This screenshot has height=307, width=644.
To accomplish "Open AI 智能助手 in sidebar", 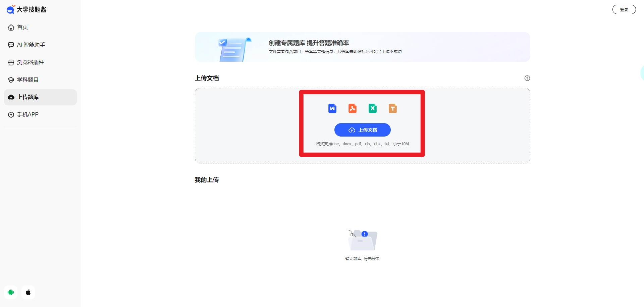I will 31,45.
